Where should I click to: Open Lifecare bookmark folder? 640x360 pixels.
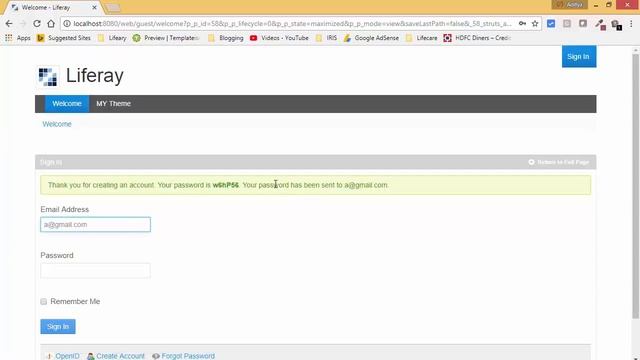pyautogui.click(x=422, y=38)
